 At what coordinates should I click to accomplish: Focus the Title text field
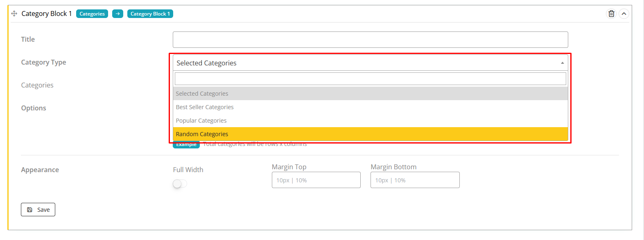coord(370,40)
